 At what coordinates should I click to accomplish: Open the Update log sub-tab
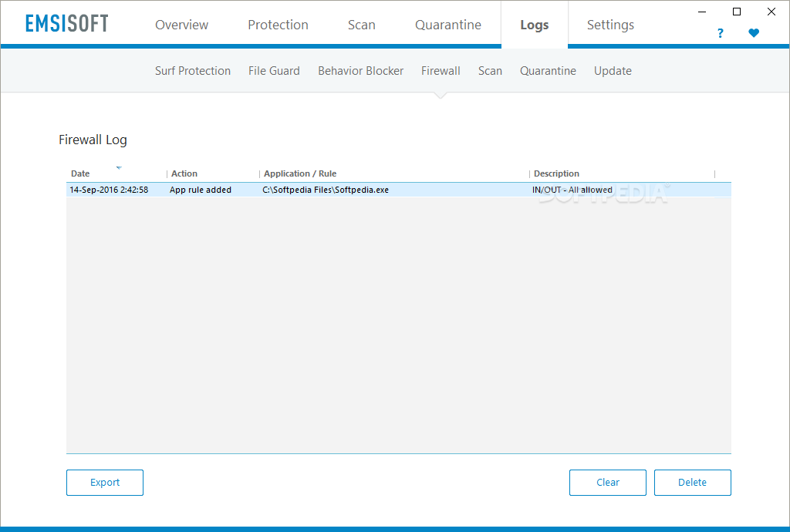[612, 71]
